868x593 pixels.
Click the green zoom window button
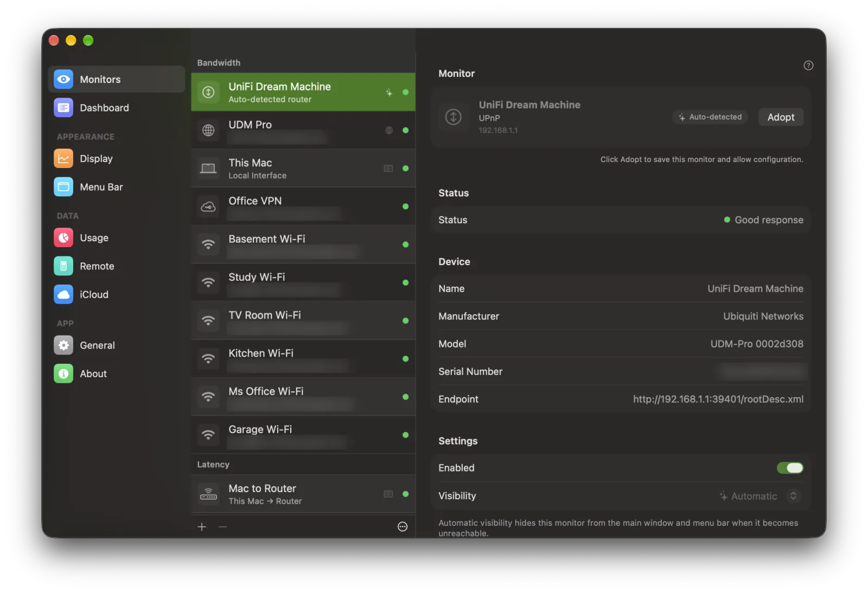tap(88, 41)
